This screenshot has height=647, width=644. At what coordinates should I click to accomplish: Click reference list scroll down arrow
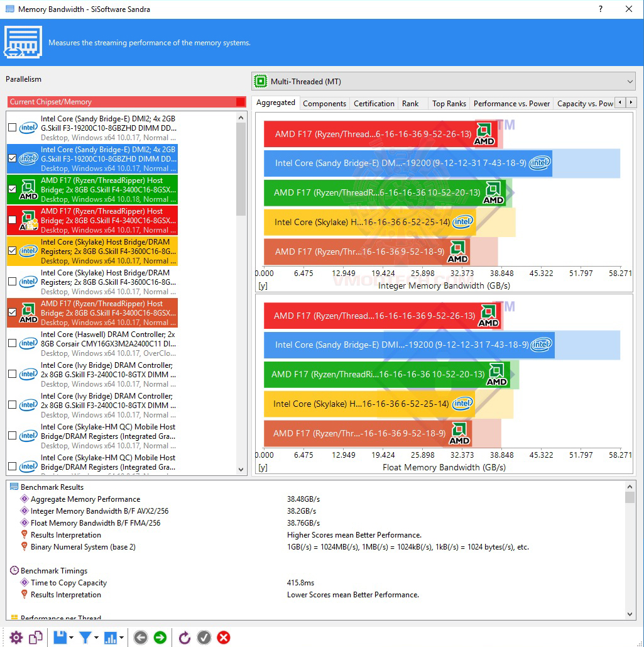coord(241,470)
